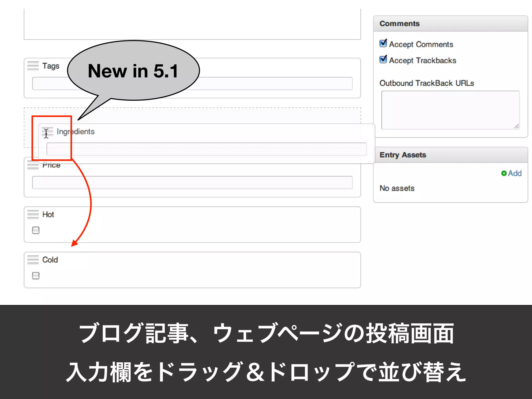Click the Comments panel header
Screen dimensions: 532x399
tap(450, 24)
